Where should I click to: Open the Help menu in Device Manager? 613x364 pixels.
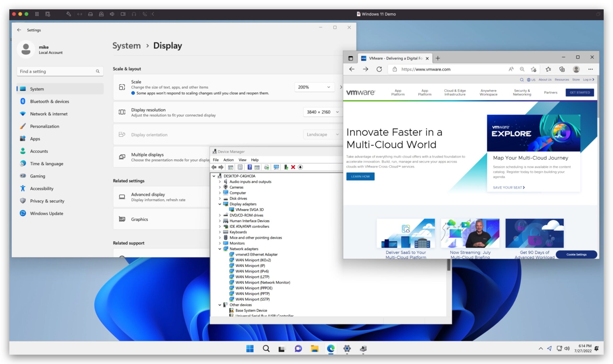pos(255,160)
